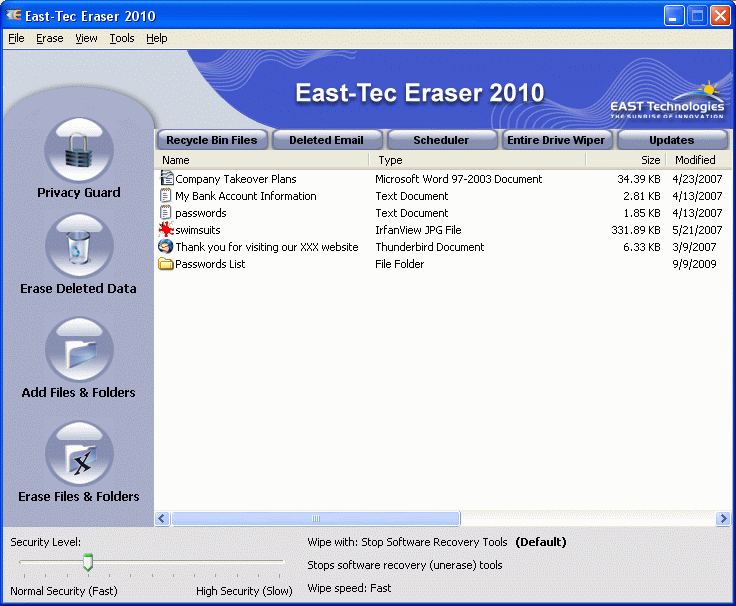Viewport: 736px width, 606px height.
Task: Open the Erase menu
Action: click(49, 38)
